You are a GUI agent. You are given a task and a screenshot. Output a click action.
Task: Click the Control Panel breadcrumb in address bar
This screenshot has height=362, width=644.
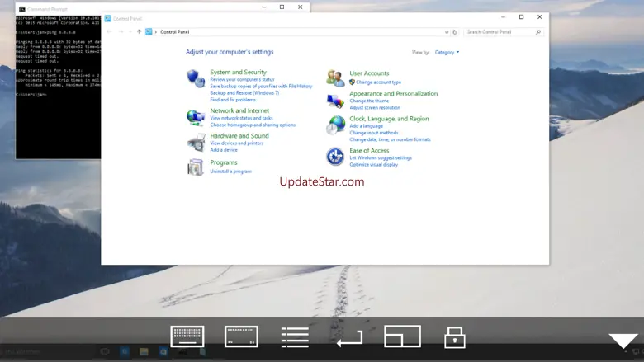(174, 32)
